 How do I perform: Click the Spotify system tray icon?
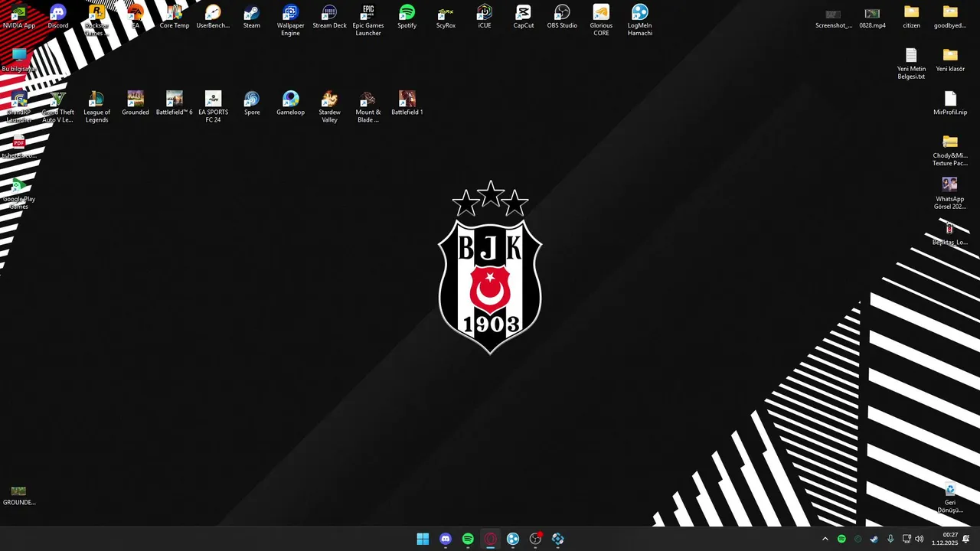coord(841,539)
